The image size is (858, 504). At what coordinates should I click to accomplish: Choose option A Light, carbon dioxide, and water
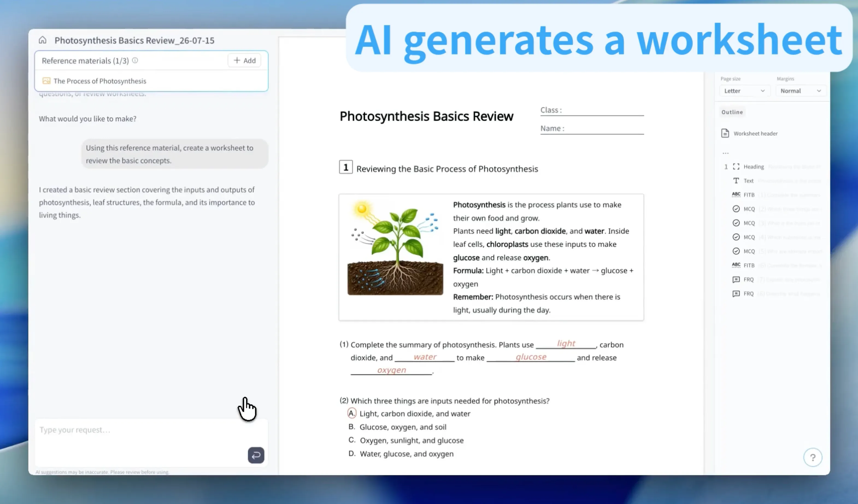tap(409, 414)
